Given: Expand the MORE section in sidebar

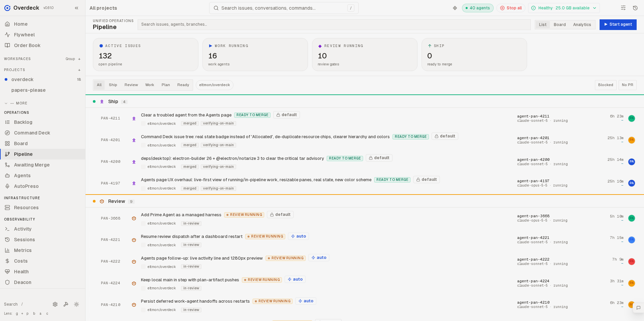Looking at the screenshot, I should [x=16, y=103].
